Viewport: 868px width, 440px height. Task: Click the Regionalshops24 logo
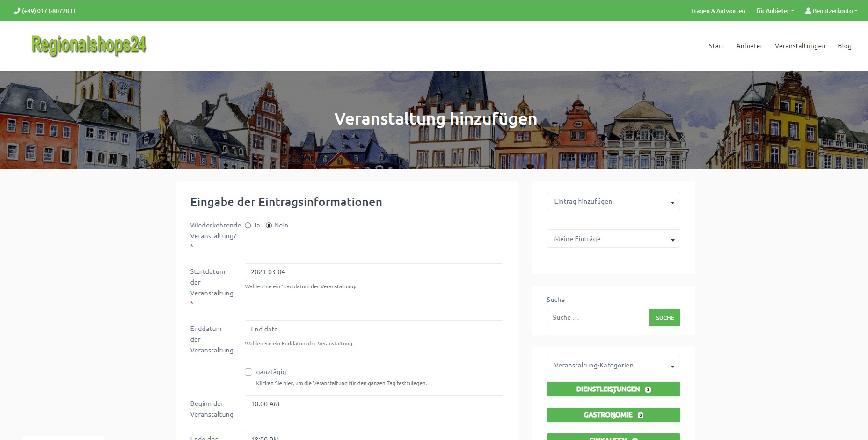pos(89,45)
